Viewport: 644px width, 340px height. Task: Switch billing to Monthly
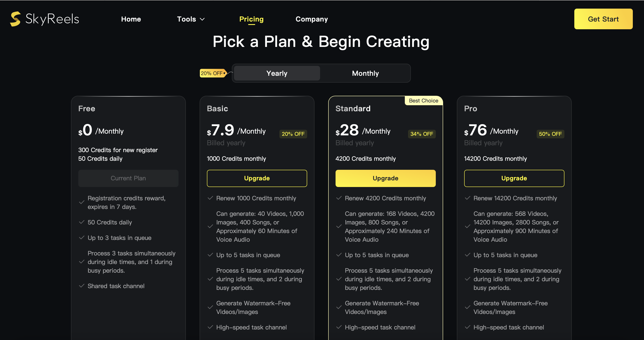[x=365, y=73]
